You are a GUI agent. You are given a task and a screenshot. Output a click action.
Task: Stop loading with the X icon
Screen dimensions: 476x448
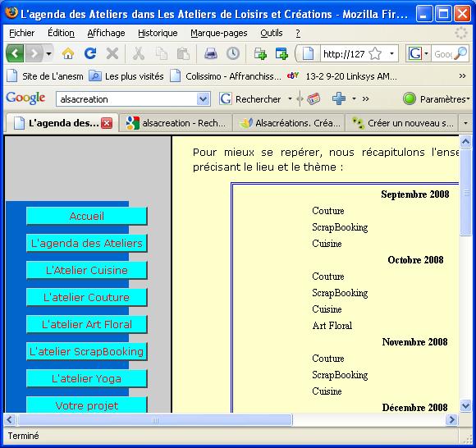coord(112,53)
